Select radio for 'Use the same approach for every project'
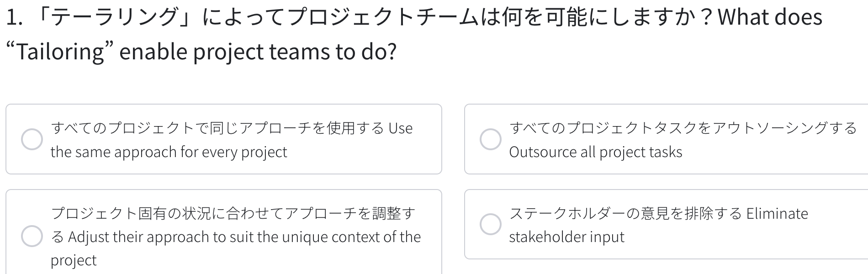 (x=32, y=139)
